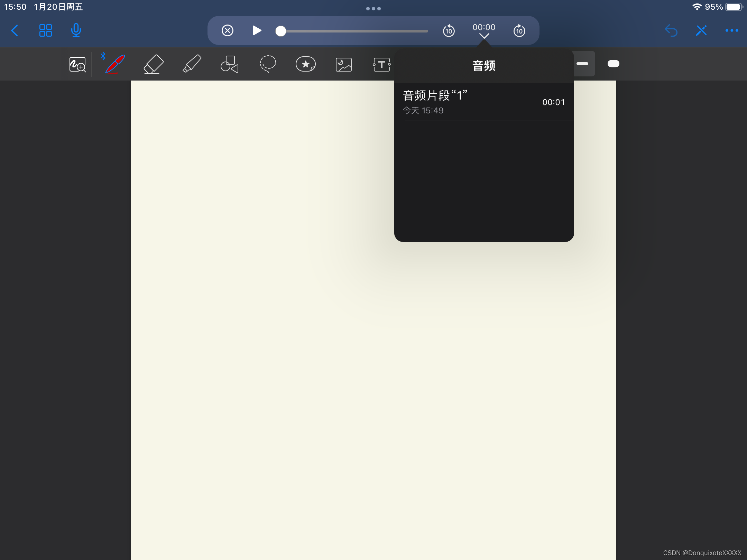
Task: Select the insert image tool
Action: [x=343, y=65]
